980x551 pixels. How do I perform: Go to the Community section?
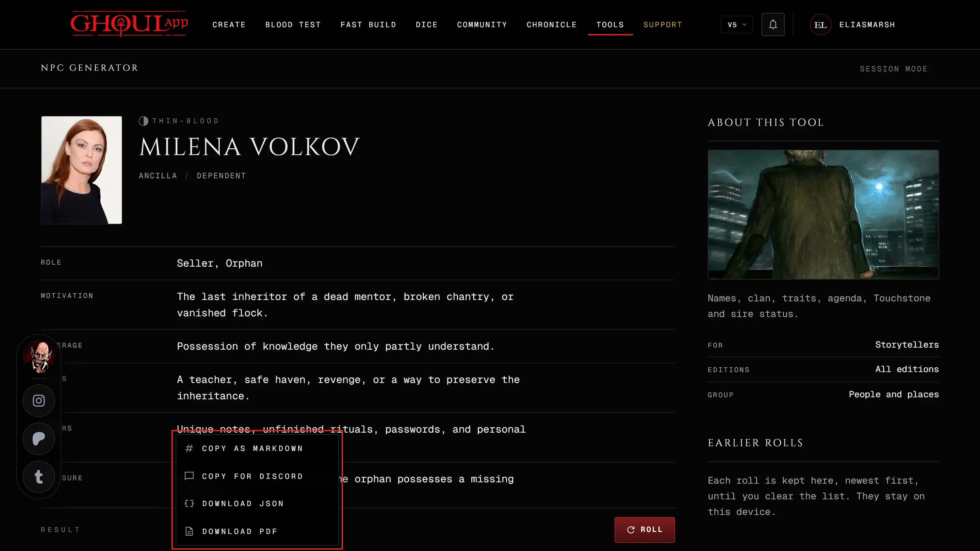(x=482, y=25)
